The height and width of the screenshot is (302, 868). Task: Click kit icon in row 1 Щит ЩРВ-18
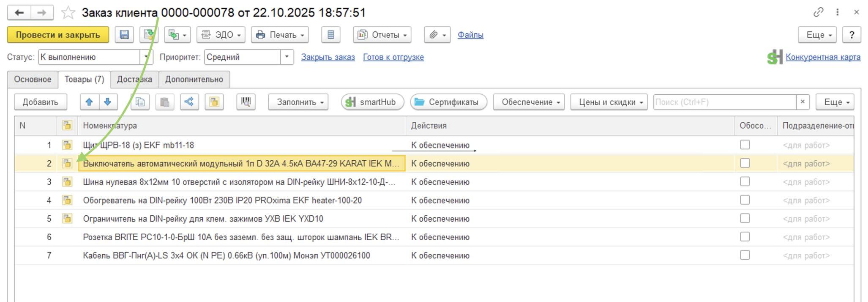pos(67,145)
